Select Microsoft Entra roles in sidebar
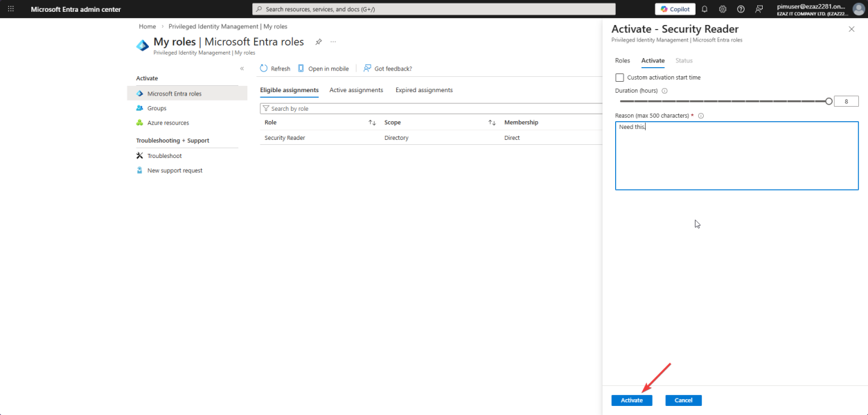The width and height of the screenshot is (868, 415). pyautogui.click(x=187, y=94)
